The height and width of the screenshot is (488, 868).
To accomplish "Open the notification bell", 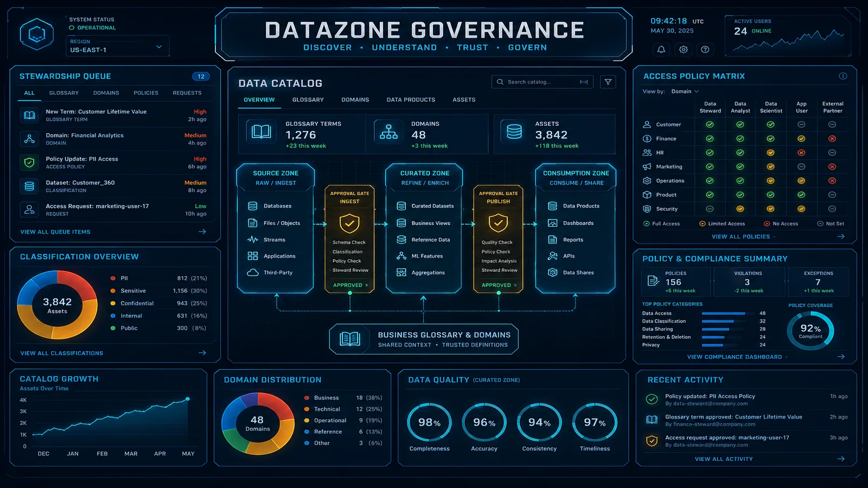I will [x=661, y=49].
